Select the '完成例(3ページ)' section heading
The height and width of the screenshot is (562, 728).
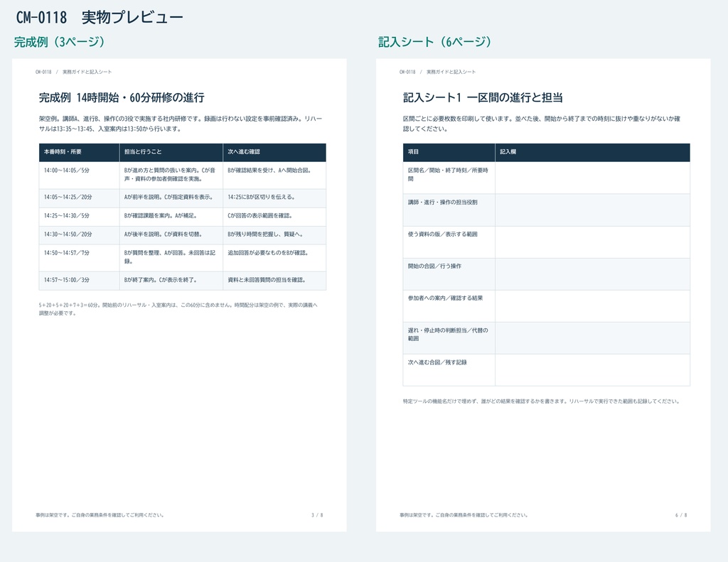pyautogui.click(x=59, y=42)
